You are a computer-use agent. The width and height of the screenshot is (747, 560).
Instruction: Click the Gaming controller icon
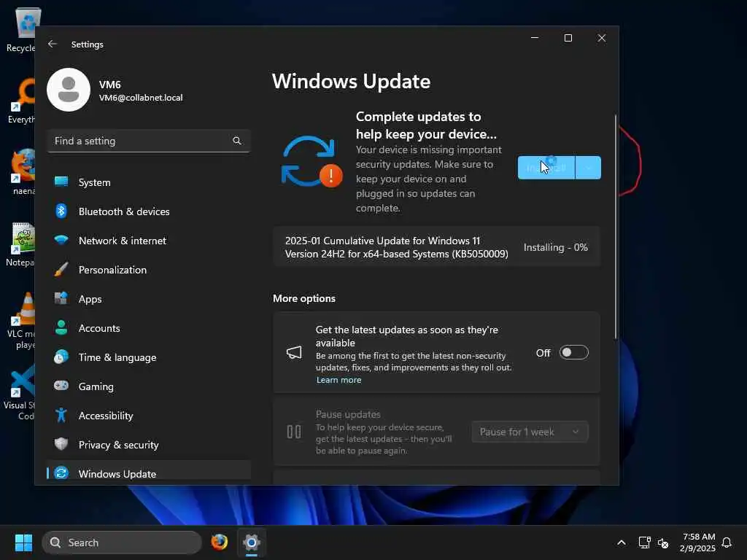coord(61,386)
